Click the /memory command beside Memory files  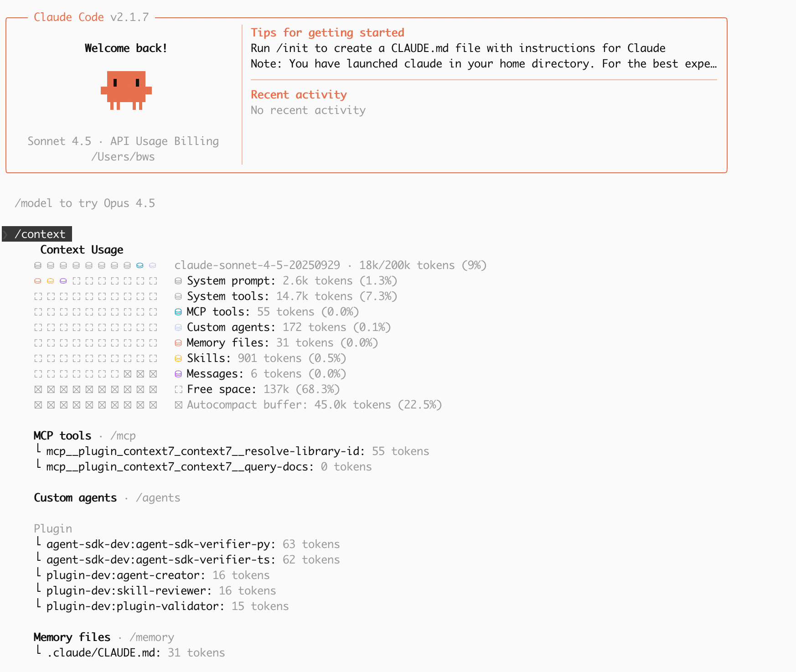151,637
